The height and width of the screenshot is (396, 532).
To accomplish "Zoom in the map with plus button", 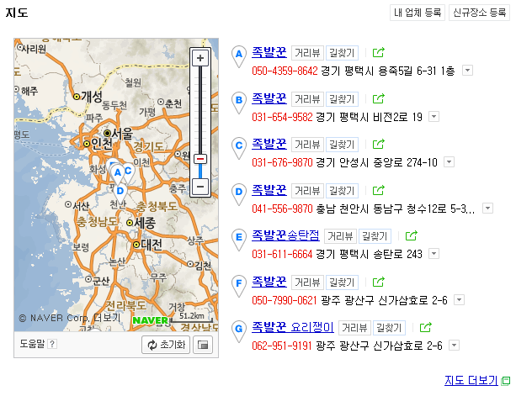I will (x=200, y=58).
